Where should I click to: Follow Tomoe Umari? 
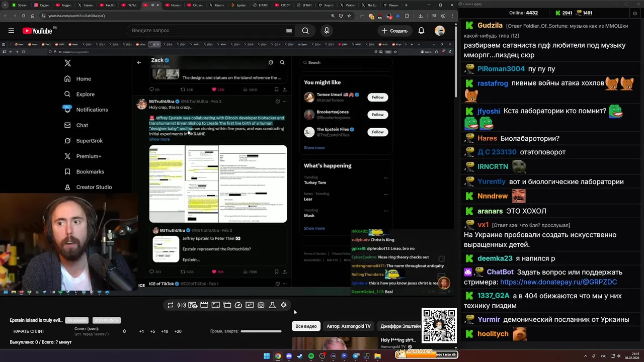(x=377, y=97)
